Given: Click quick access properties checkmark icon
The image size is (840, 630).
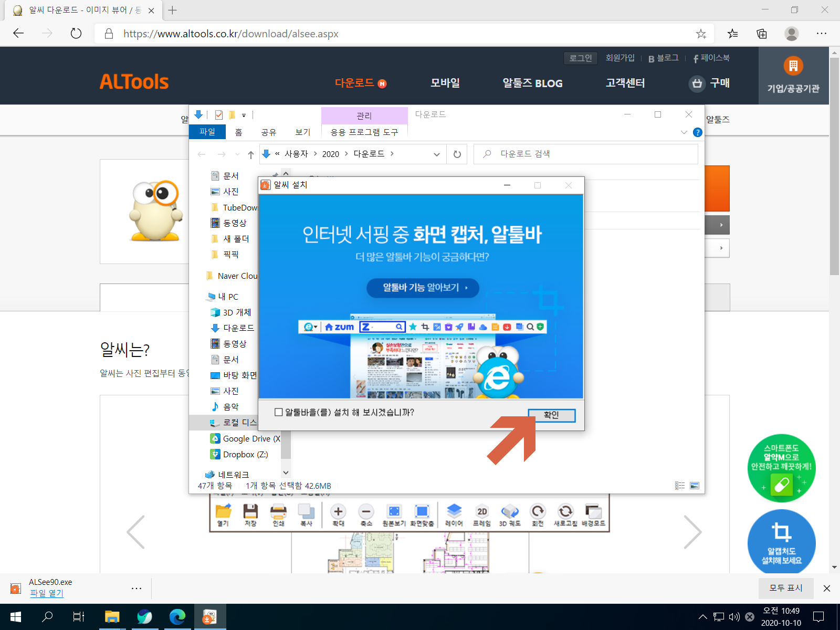Looking at the screenshot, I should pyautogui.click(x=219, y=115).
